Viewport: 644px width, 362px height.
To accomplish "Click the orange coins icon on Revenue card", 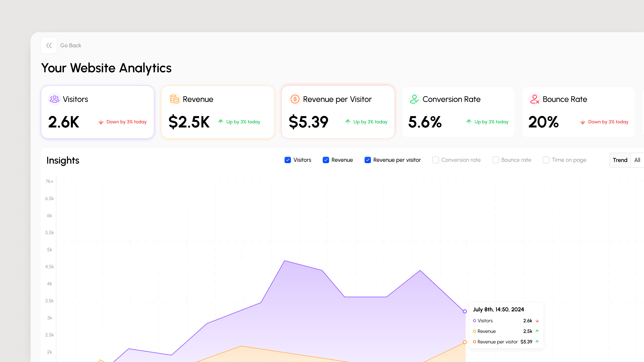I will pyautogui.click(x=175, y=99).
